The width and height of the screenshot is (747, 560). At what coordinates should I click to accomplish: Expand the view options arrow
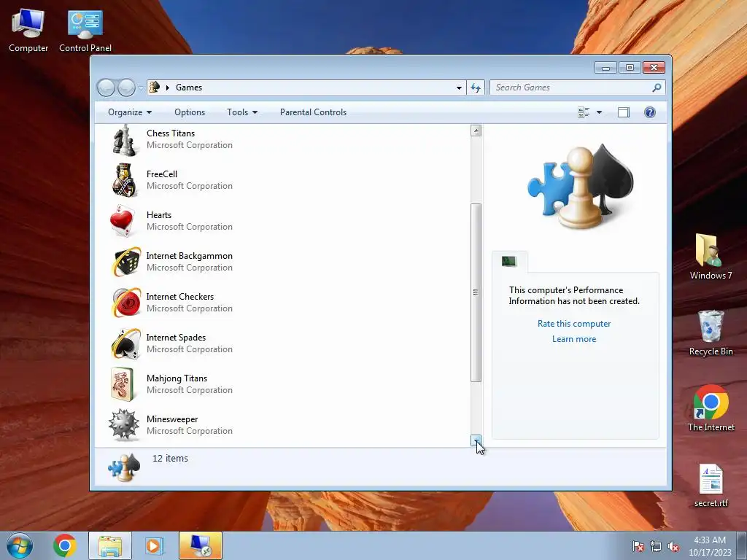[x=600, y=112]
